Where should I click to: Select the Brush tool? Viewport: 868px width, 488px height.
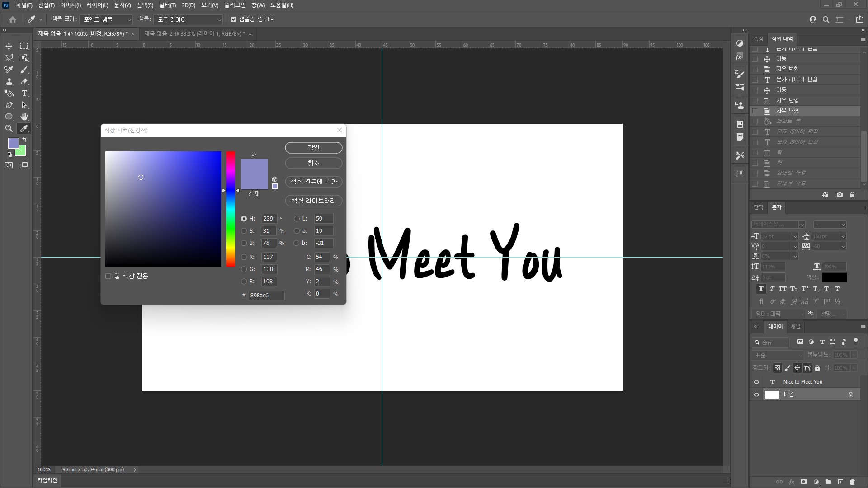coord(24,70)
